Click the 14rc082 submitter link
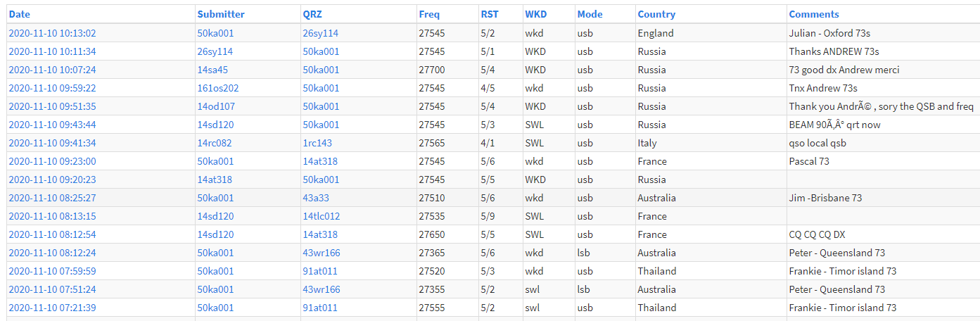 click(x=214, y=143)
